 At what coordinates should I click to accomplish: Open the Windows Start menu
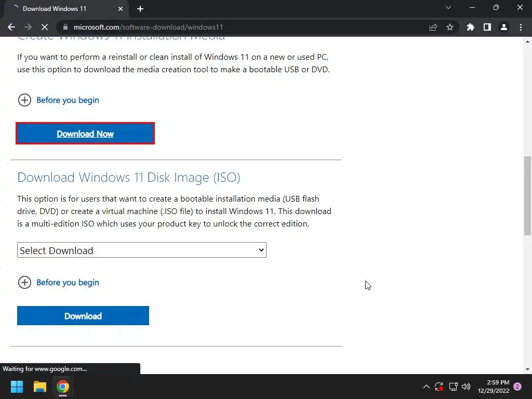[x=17, y=387]
